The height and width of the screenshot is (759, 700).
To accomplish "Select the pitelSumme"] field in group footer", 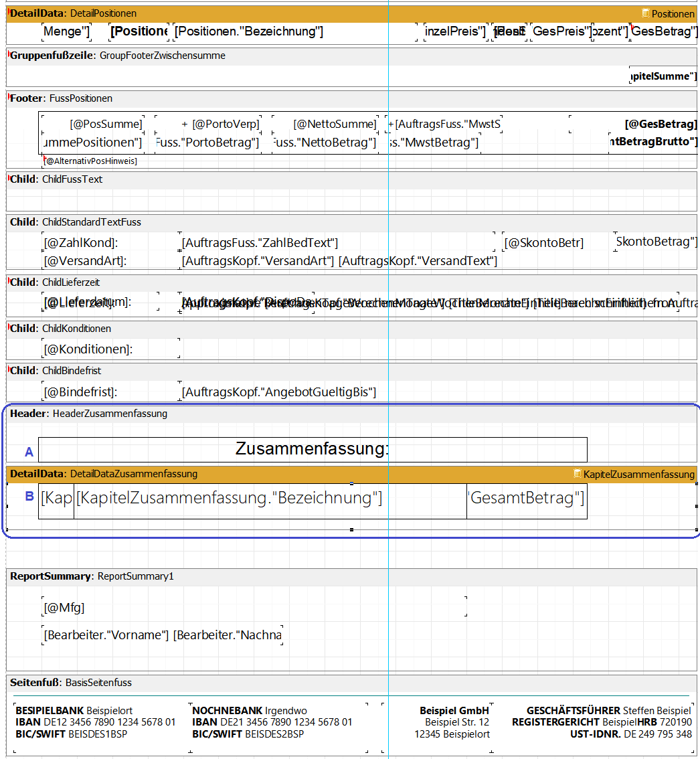I will click(x=663, y=76).
